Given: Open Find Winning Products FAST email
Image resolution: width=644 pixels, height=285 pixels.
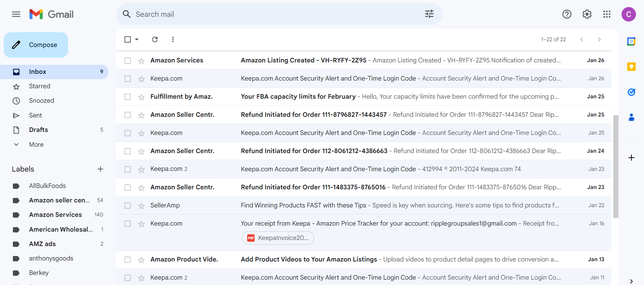Looking at the screenshot, I should [364, 205].
